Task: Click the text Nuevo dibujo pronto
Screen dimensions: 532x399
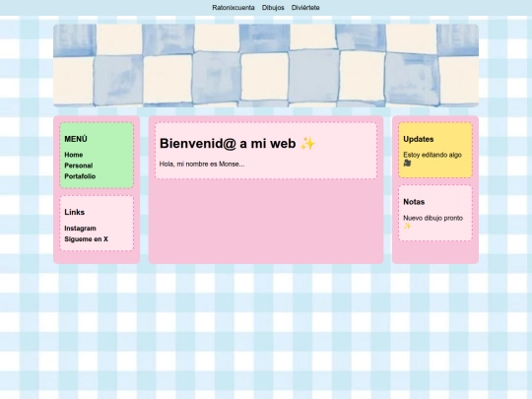Action: (x=432, y=218)
